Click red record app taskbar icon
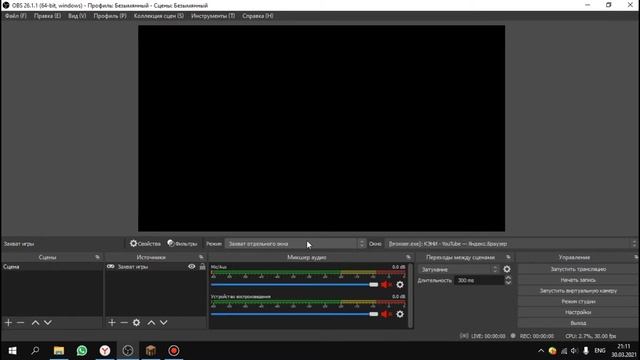The image size is (640, 360). point(174,351)
